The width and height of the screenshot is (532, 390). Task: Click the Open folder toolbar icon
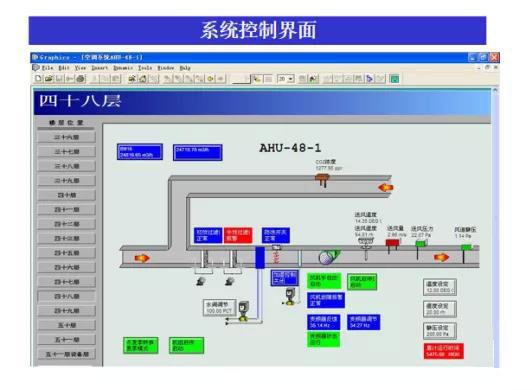coord(49,79)
